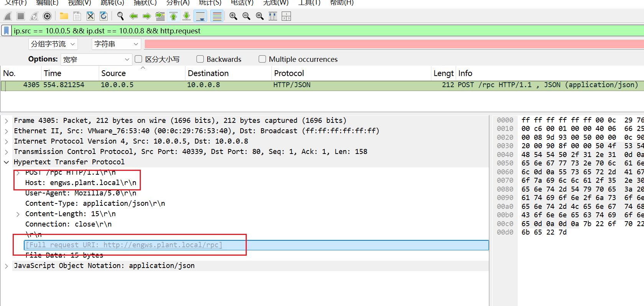Viewport: 644px width, 306px height.
Task: Jump to the first packet icon
Action: tap(173, 16)
